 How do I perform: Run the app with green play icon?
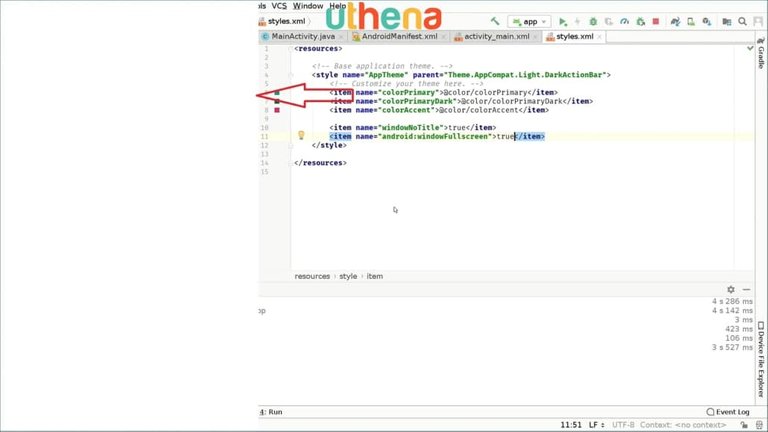pos(563,22)
